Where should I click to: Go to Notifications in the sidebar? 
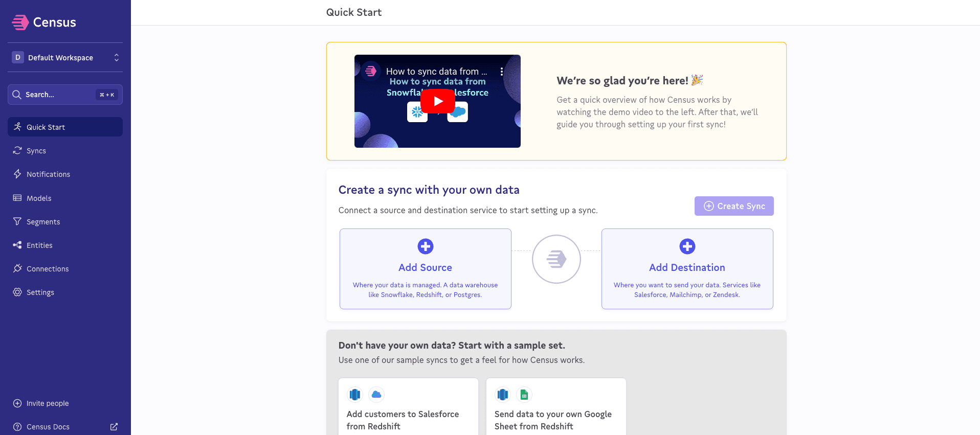(x=48, y=174)
